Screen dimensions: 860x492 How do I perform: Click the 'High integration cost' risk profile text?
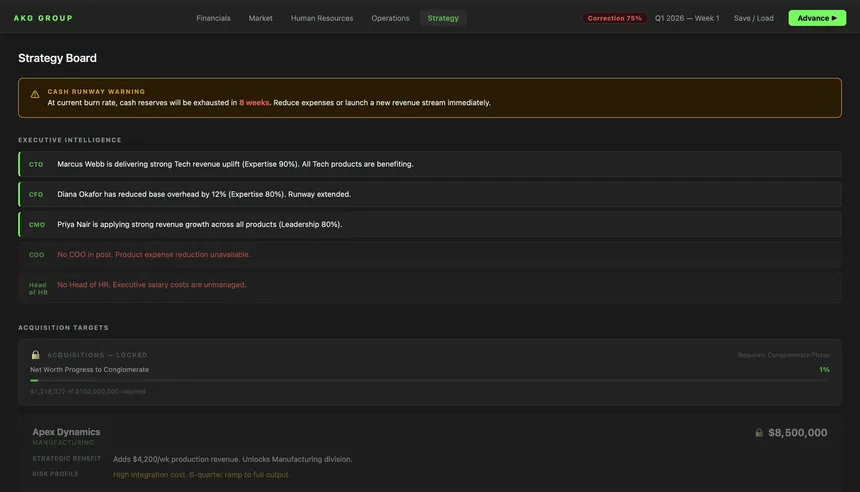click(201, 474)
